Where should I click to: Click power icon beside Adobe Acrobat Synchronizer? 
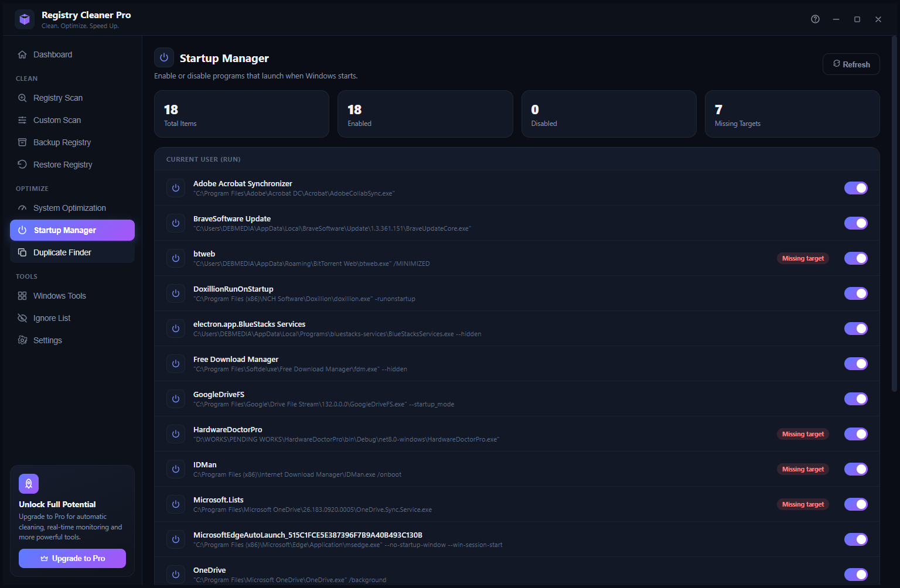[176, 188]
